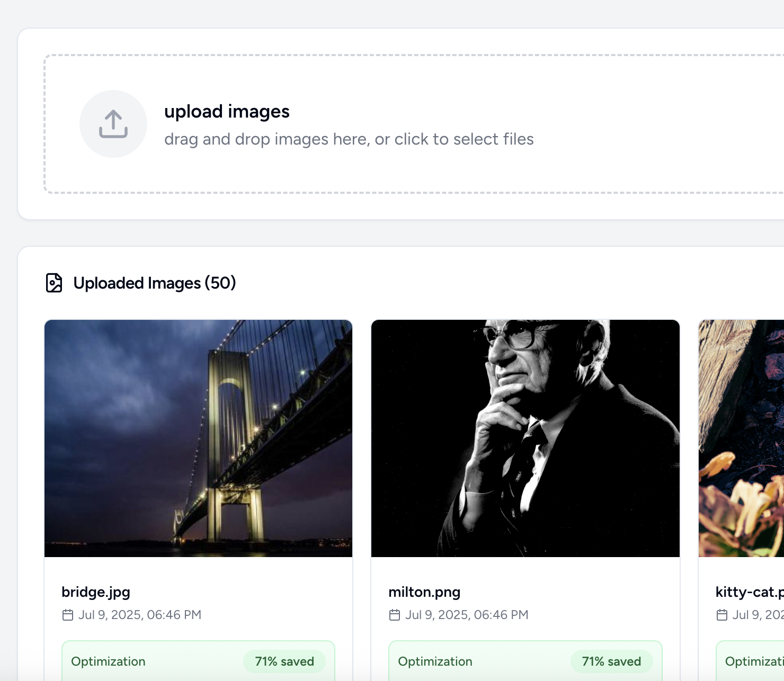
Task: Click the image file icon beside Uploaded Images
Action: pos(55,283)
